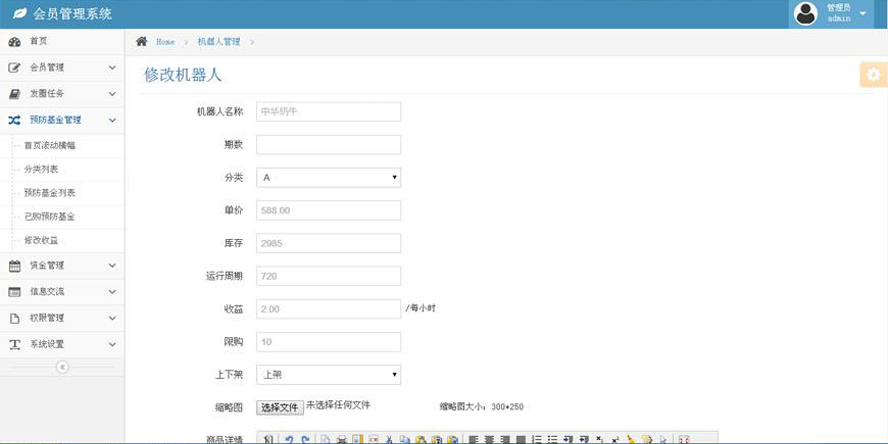Click the /每小时 unit label
This screenshot has width=888, height=444.
420,308
